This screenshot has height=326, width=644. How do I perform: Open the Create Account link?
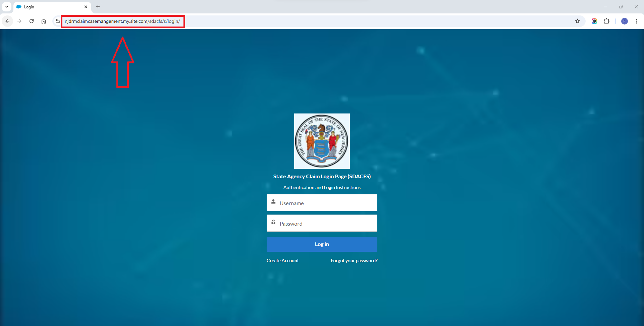282,261
